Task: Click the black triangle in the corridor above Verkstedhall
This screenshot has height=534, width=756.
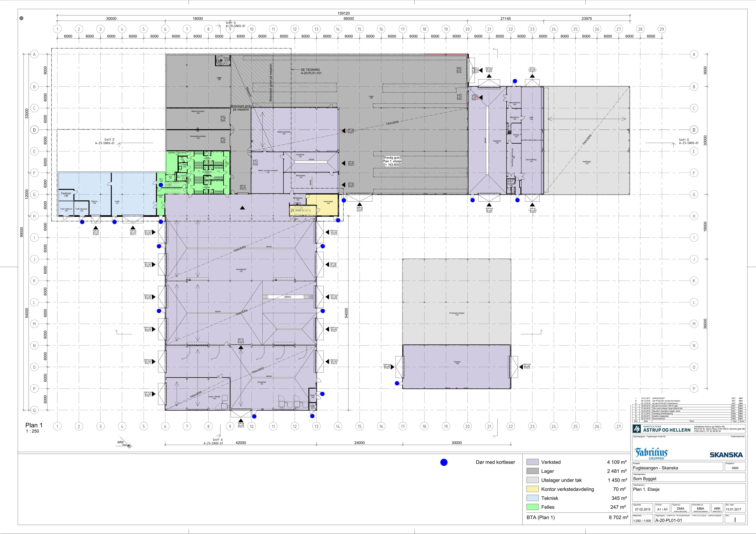Action: 242,208
